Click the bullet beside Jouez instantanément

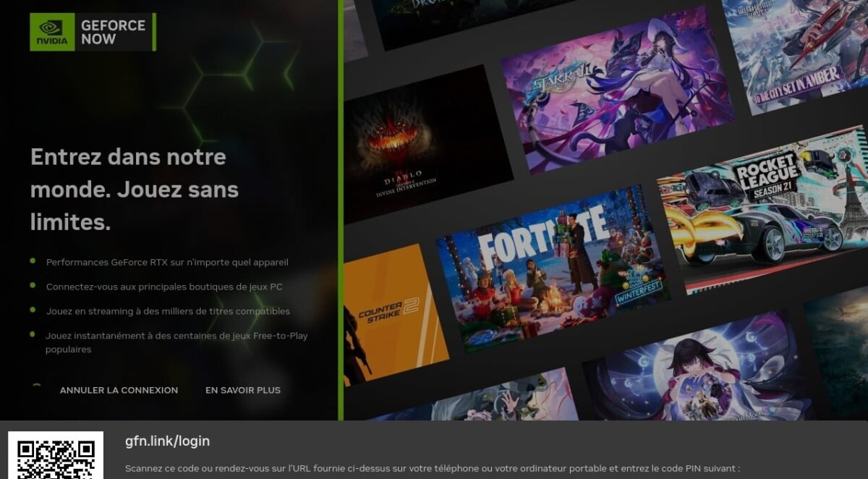[x=33, y=334]
